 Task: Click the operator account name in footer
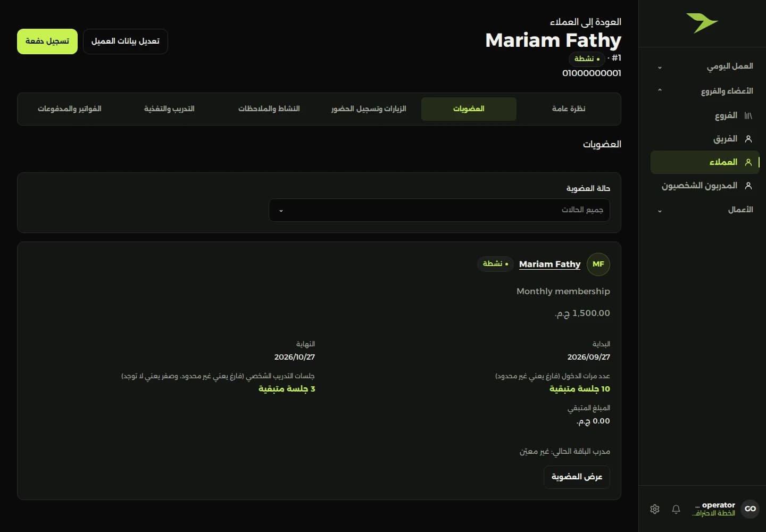click(x=715, y=505)
